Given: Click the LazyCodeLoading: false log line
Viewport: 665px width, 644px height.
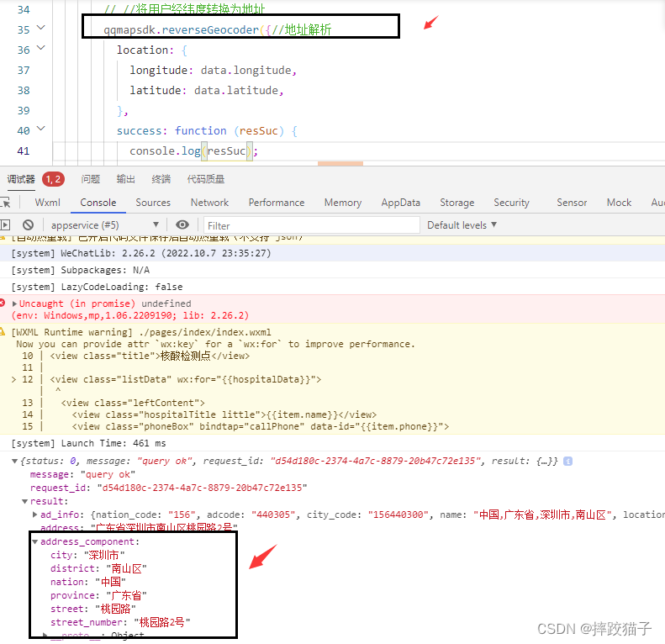Looking at the screenshot, I should click(97, 288).
